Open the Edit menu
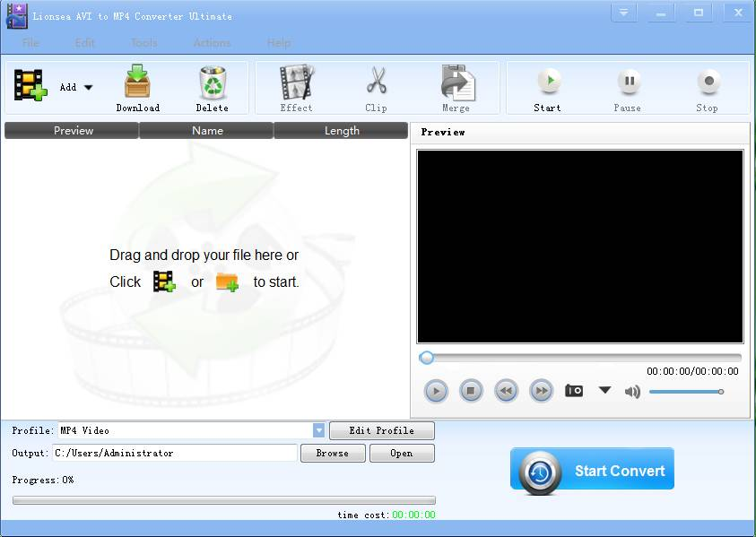 click(85, 43)
